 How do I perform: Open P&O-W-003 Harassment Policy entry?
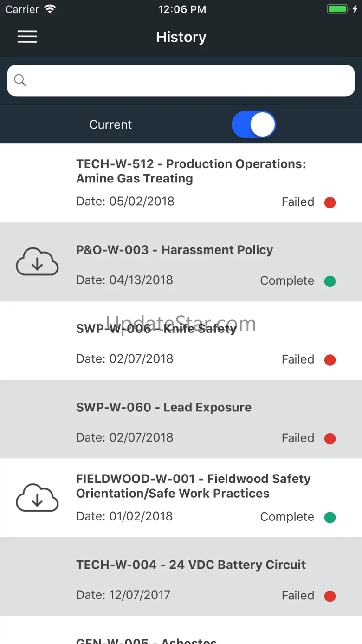[181, 262]
